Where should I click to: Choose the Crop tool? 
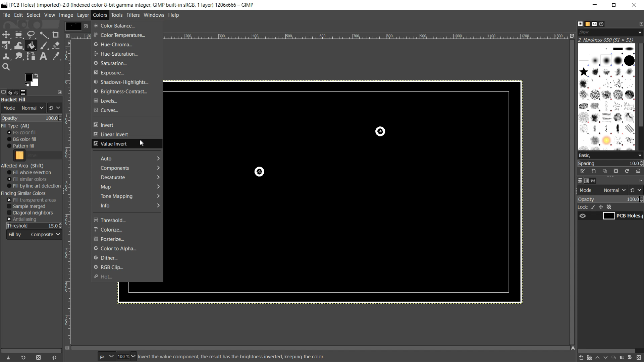click(x=56, y=35)
